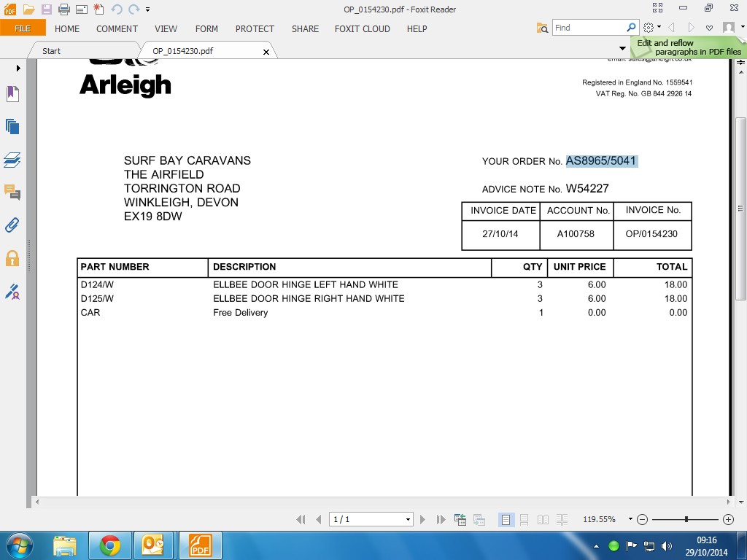Click the zoom slider handle
747x560 pixels.
click(686, 519)
